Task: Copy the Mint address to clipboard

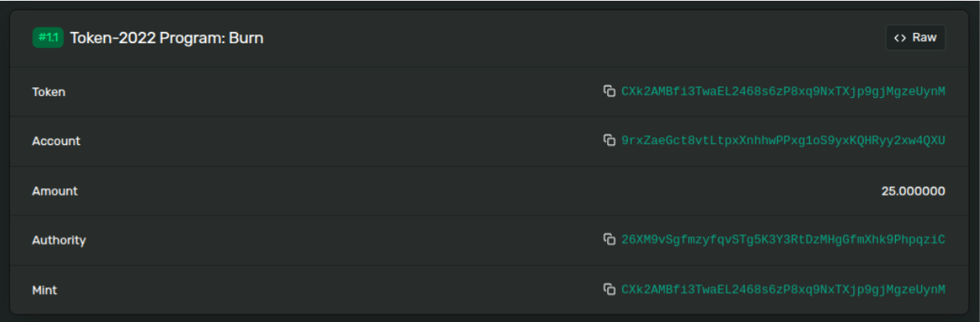Action: pos(609,289)
